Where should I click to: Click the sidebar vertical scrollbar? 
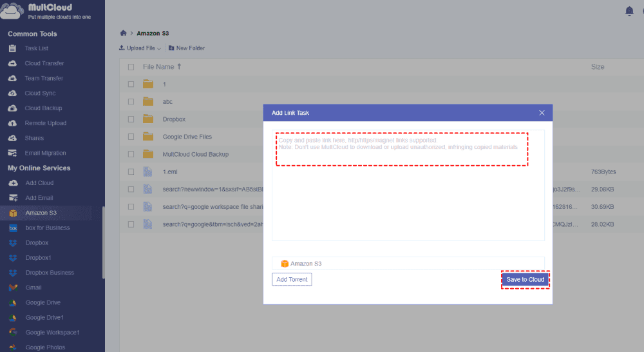point(104,242)
